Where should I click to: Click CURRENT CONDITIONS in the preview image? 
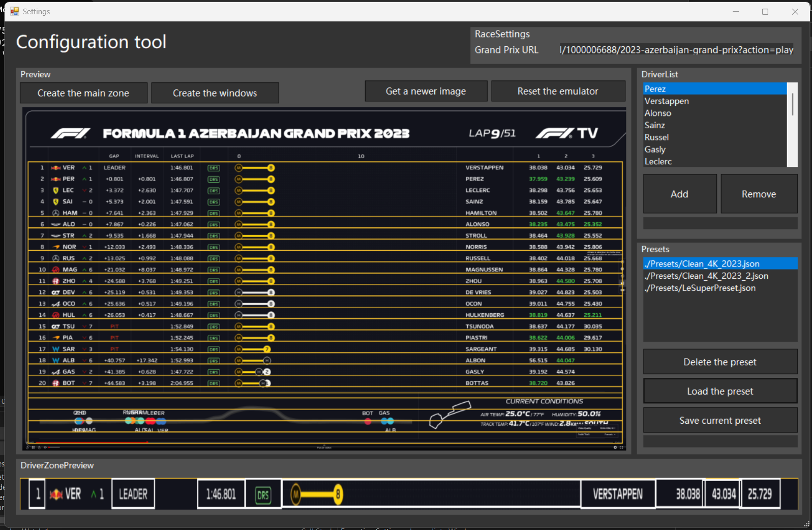[544, 401]
